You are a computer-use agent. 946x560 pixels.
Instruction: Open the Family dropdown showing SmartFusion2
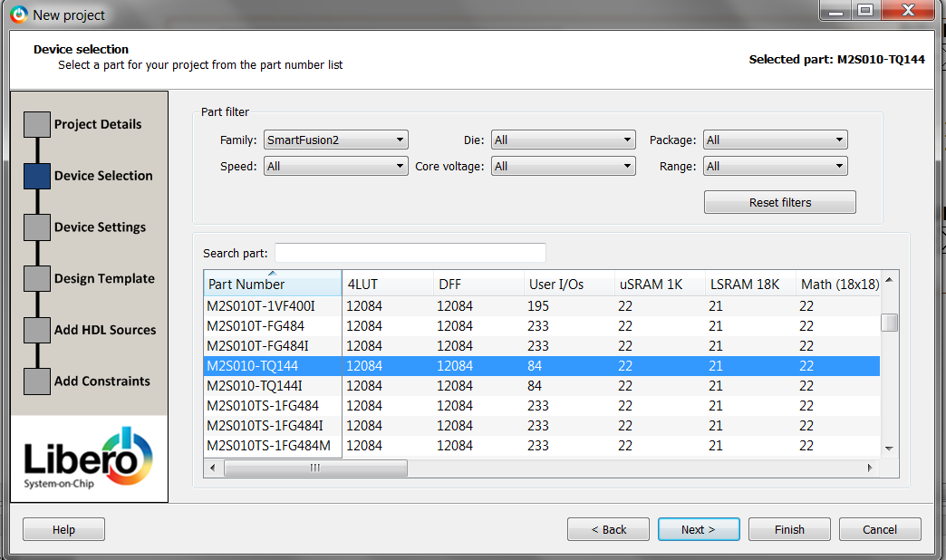click(x=335, y=140)
